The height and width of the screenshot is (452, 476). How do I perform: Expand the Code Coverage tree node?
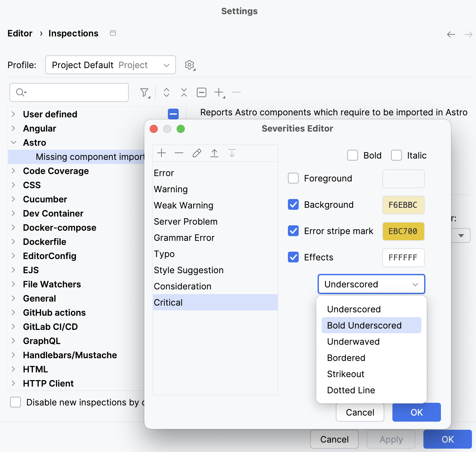click(13, 171)
